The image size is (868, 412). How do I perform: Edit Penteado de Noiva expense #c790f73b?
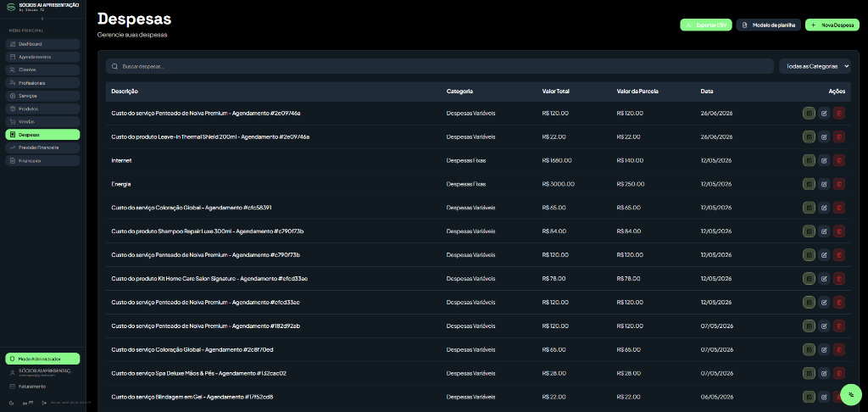(x=824, y=254)
